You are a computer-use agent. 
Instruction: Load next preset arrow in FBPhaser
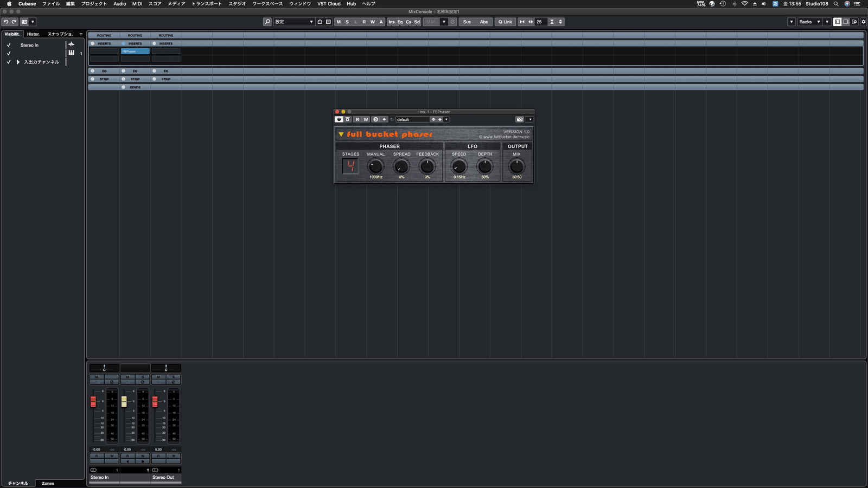(440, 119)
